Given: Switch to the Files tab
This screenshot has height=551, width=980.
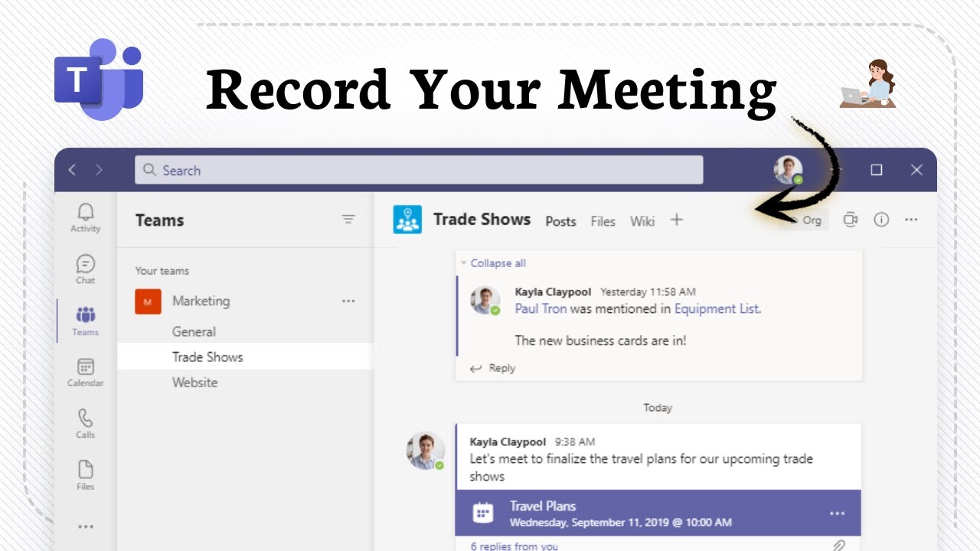Looking at the screenshot, I should tap(603, 221).
